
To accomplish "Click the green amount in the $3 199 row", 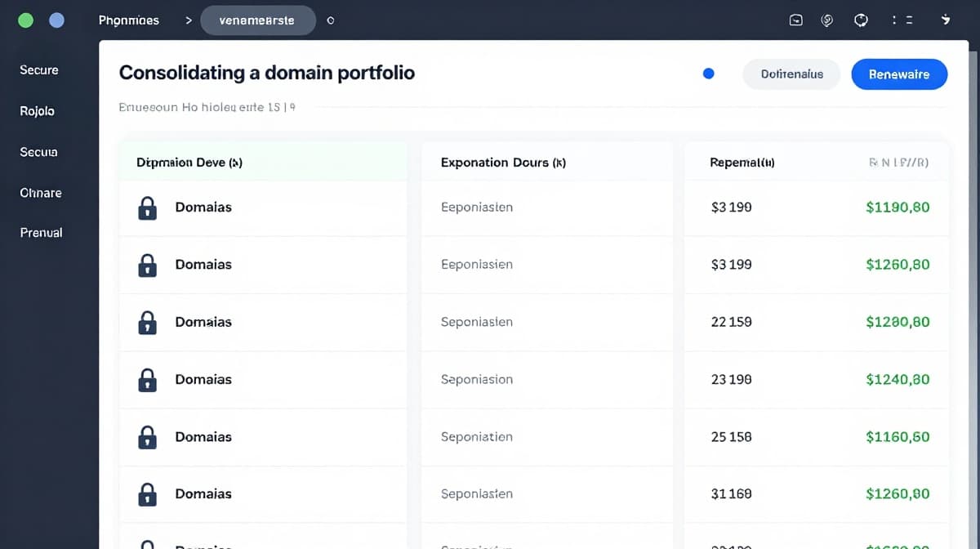I will point(898,265).
